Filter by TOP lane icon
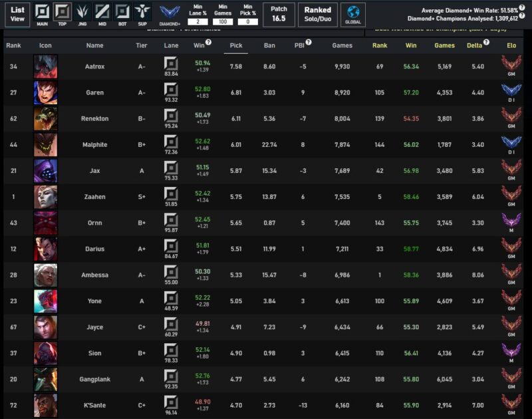Image resolution: width=532 pixels, height=419 pixels. point(63,13)
